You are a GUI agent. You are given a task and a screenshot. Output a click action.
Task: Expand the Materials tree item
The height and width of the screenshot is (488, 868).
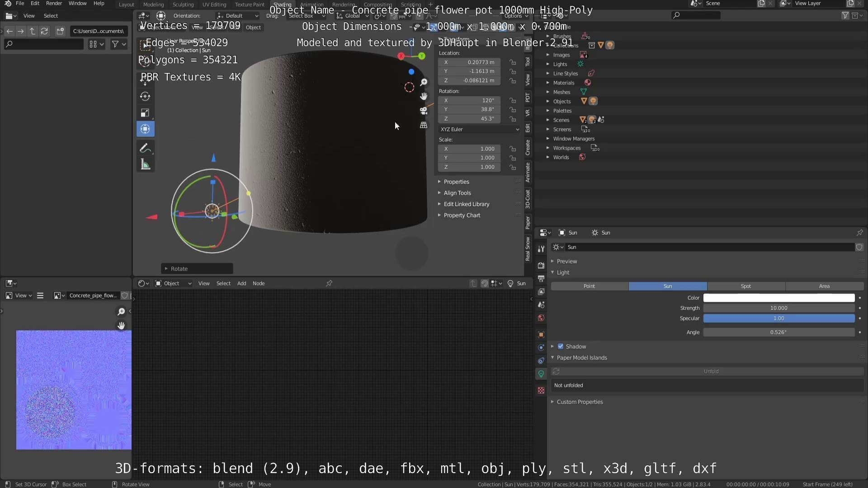(x=563, y=83)
